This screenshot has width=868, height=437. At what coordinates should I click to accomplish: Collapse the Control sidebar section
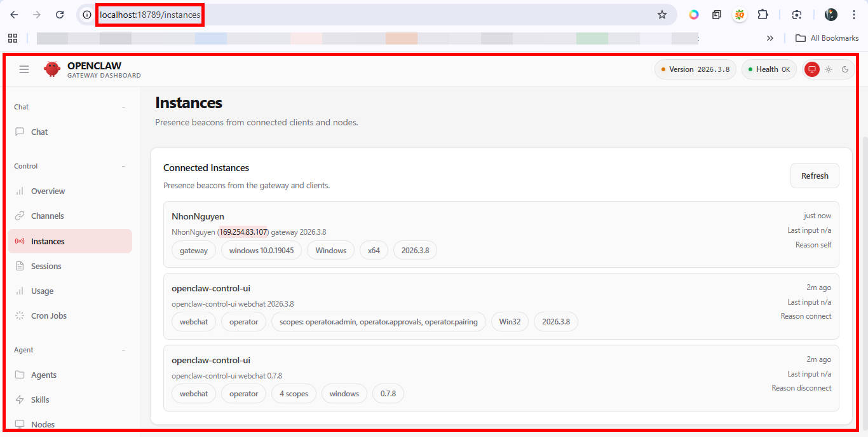pyautogui.click(x=123, y=166)
